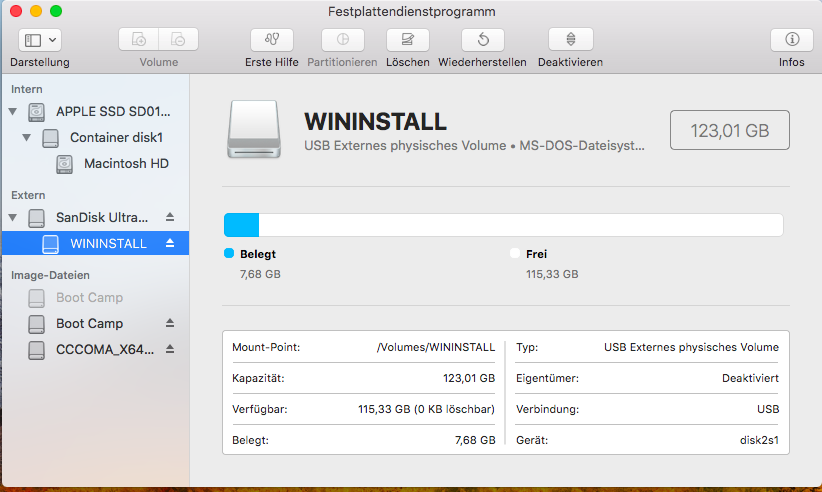Screen dimensions: 822x492
Task: Eject the CCCOMA_X64 disk image
Action: [169, 350]
